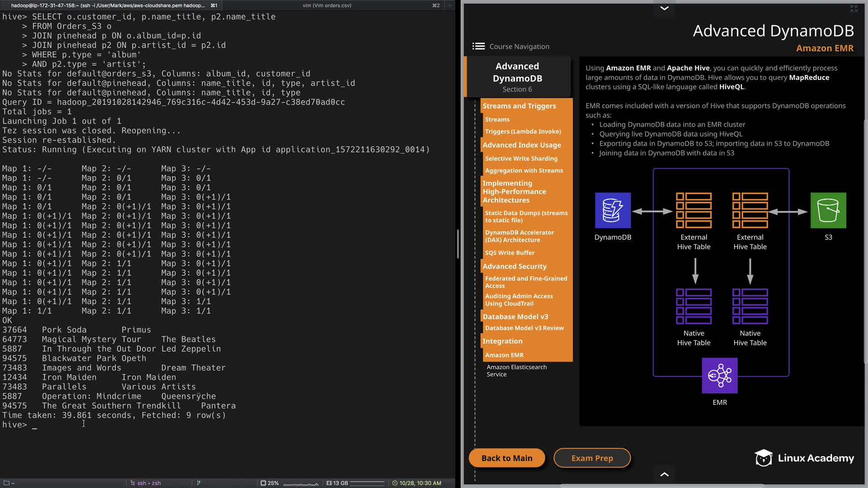The image size is (868, 488).
Task: Switch to the hadoop ssh terminal tab
Action: pyautogui.click(x=108, y=5)
